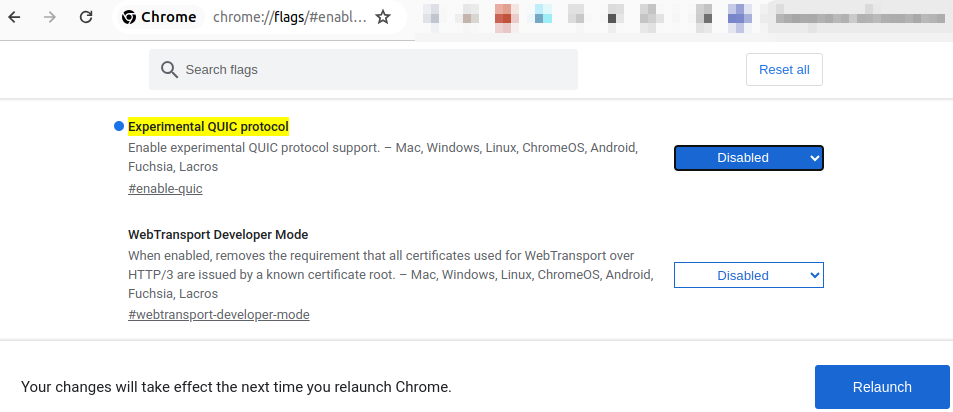Click the highlighted Experimental QUIC protocol title
Image resolution: width=953 pixels, height=412 pixels.
(x=208, y=127)
